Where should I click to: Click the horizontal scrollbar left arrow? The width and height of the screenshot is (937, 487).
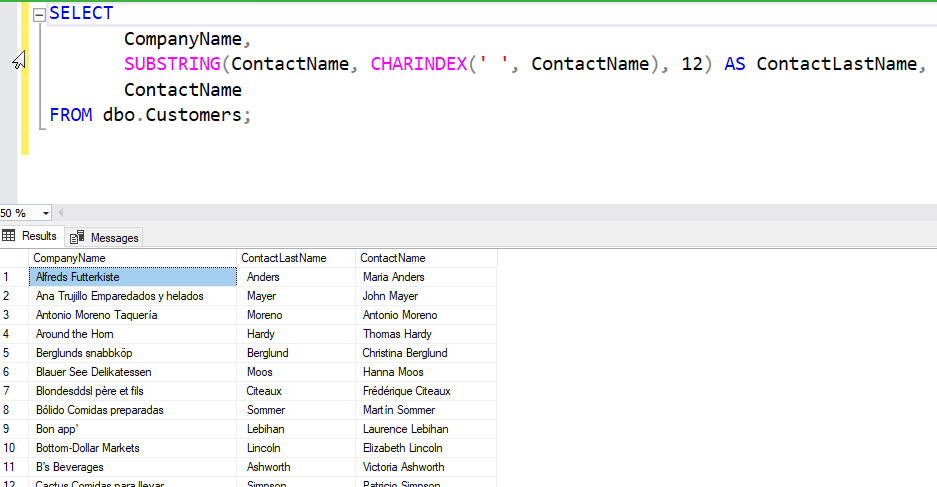60,213
